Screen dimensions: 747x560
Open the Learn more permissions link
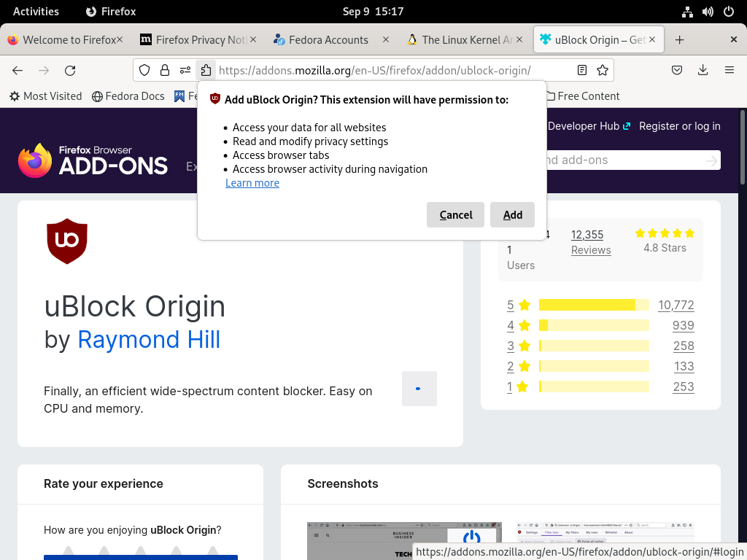(252, 183)
